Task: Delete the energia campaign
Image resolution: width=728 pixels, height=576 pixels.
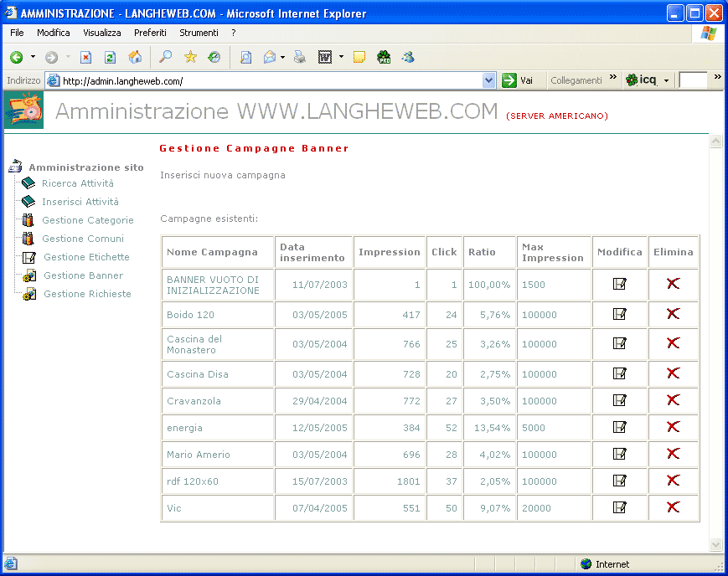Action: (674, 427)
